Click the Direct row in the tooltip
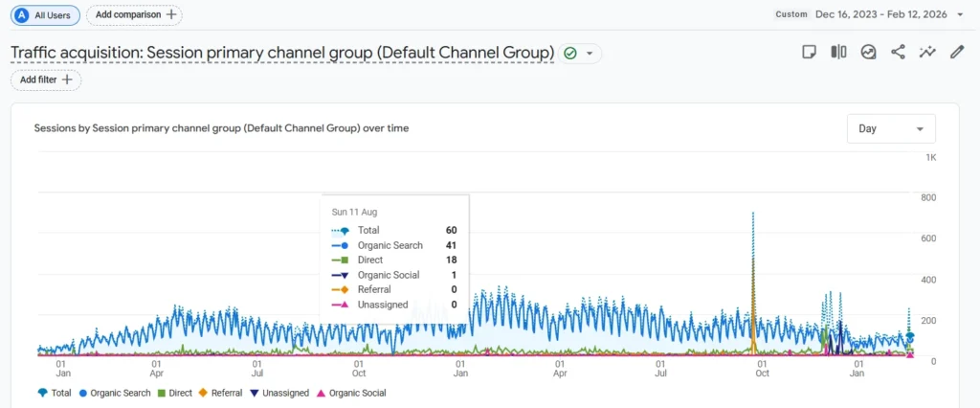Screen dimensions: 980x408 point(394,260)
